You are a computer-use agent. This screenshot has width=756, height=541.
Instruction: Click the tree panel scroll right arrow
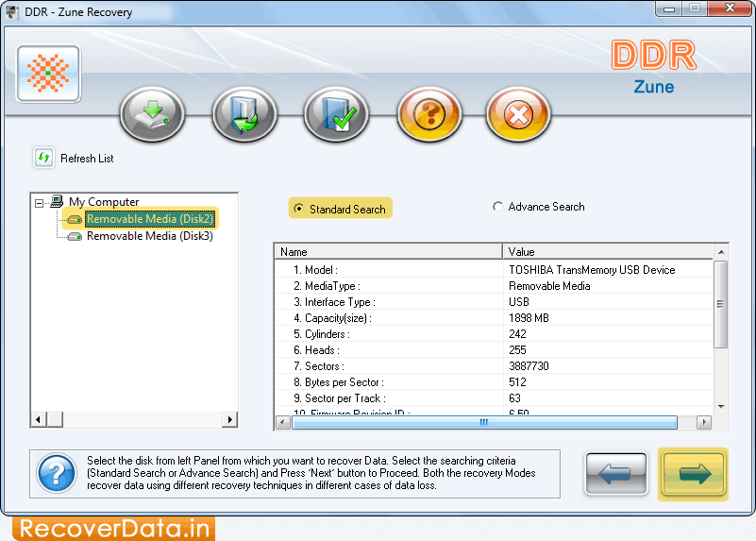click(x=229, y=419)
